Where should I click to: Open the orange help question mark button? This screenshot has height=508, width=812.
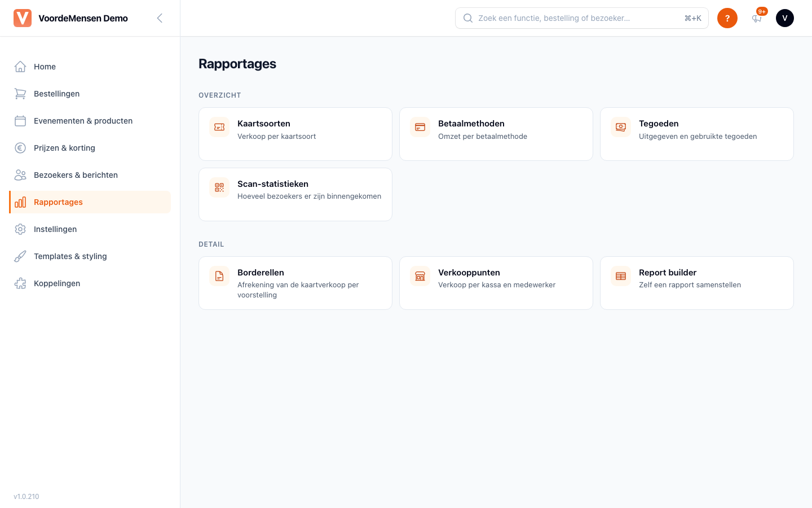click(x=727, y=18)
